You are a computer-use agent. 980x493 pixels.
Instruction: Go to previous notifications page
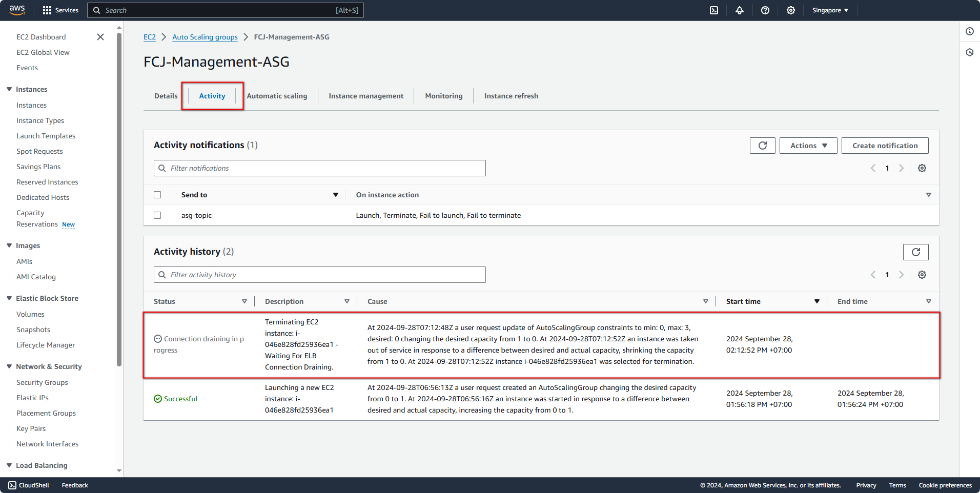(873, 168)
